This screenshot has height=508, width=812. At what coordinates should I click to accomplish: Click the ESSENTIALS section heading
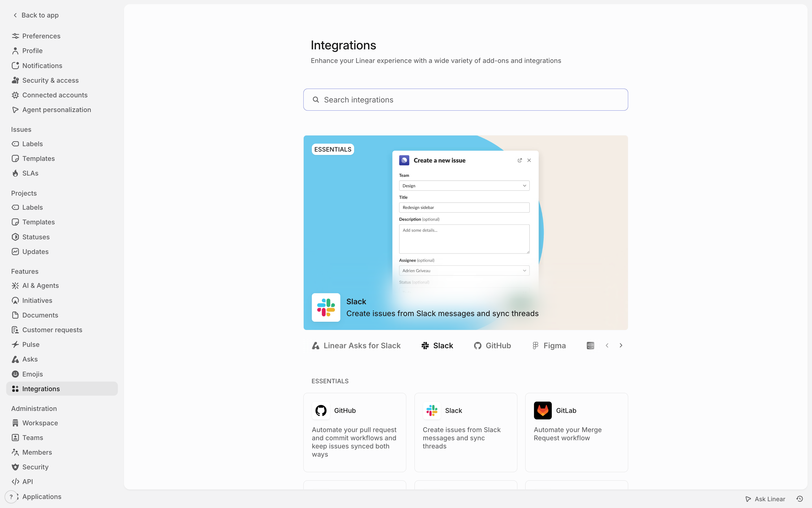pos(330,381)
